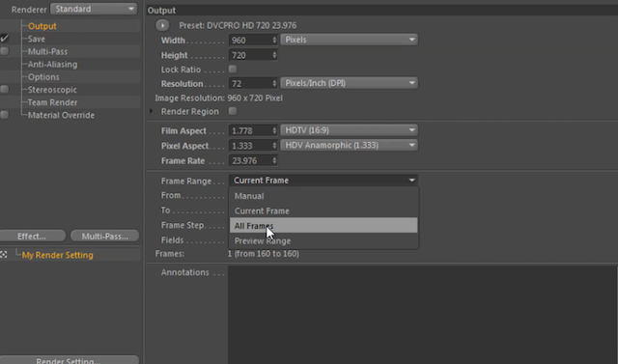The height and width of the screenshot is (364, 618).
Task: Click the Frame Rate value field
Action: [x=250, y=160]
